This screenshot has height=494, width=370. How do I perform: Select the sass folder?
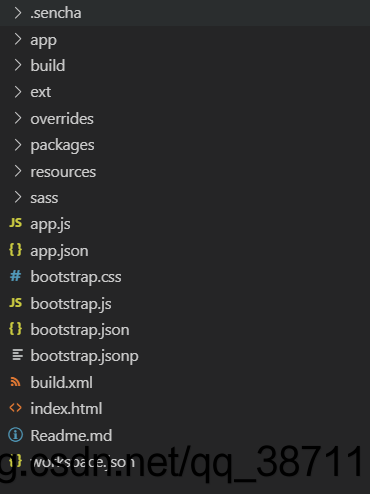coord(185,198)
